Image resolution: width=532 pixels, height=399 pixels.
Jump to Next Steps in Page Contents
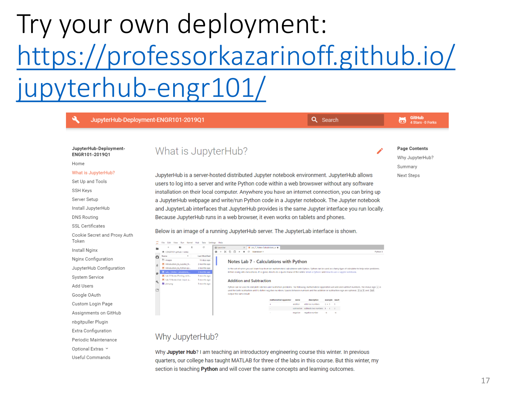point(408,175)
